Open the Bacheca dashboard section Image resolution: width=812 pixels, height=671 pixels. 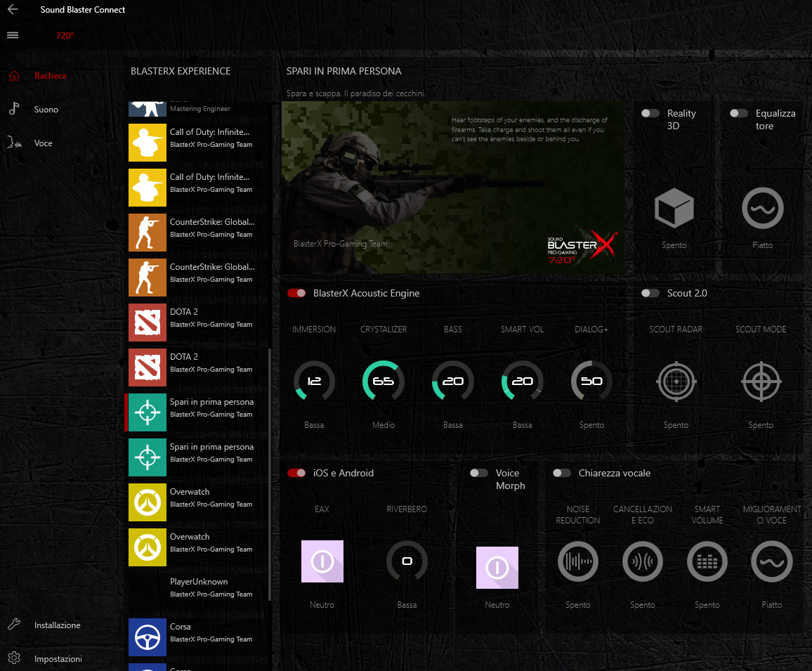tap(51, 76)
